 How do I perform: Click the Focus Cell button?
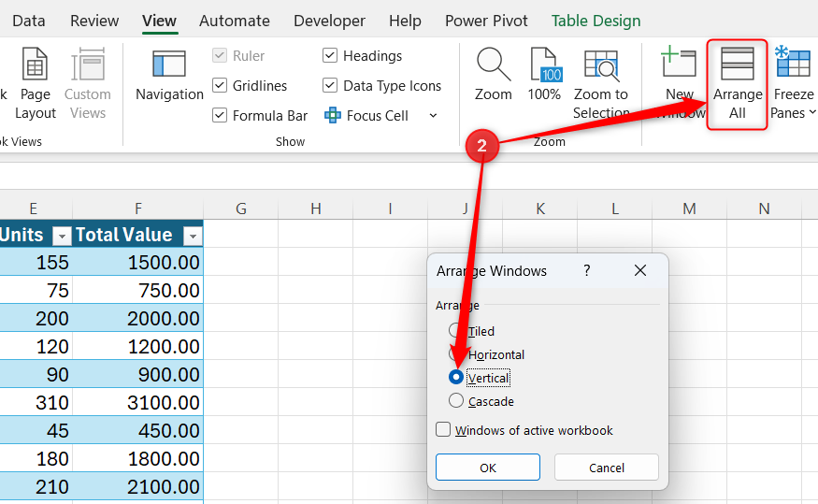coord(366,115)
